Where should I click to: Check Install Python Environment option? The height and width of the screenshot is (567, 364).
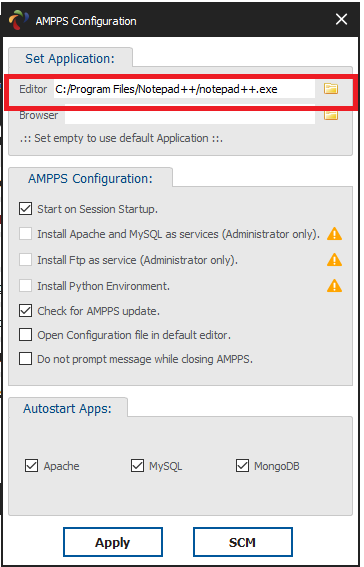click(x=25, y=286)
